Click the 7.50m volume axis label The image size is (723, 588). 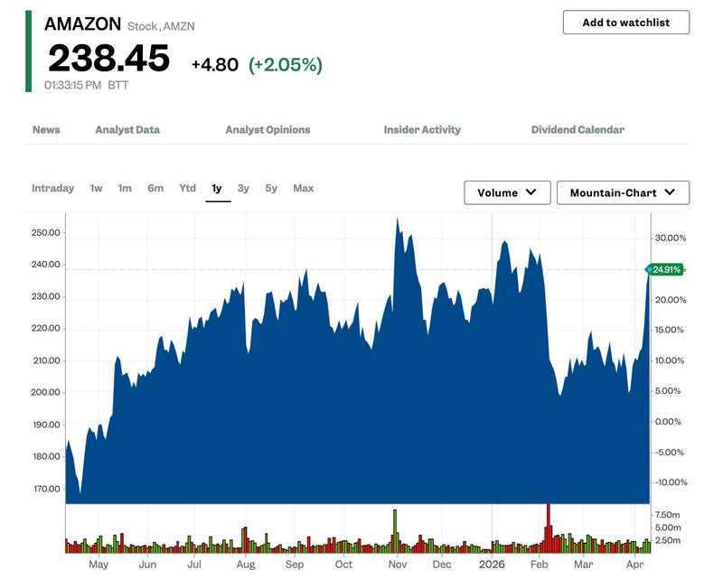point(667,515)
